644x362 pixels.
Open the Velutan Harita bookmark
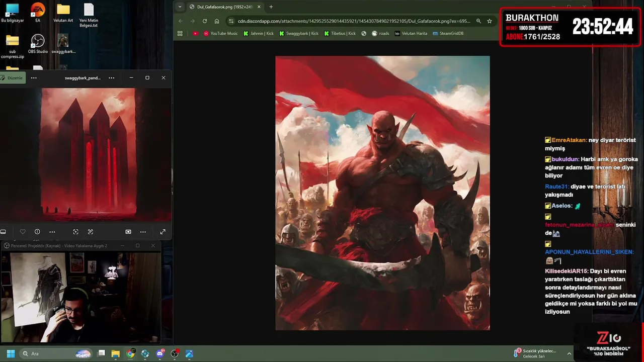411,34
